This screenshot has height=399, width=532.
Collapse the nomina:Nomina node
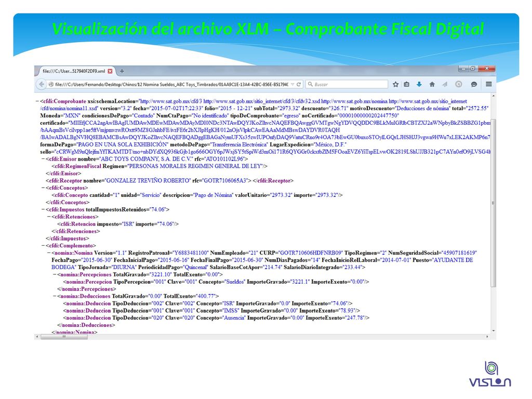click(48, 253)
